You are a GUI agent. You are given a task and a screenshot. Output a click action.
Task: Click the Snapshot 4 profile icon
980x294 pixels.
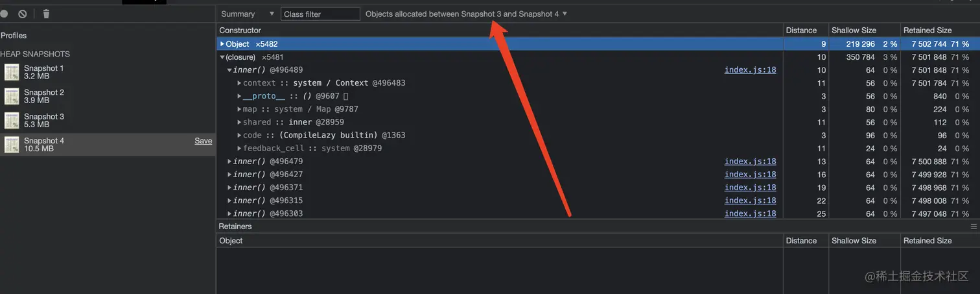click(x=12, y=144)
